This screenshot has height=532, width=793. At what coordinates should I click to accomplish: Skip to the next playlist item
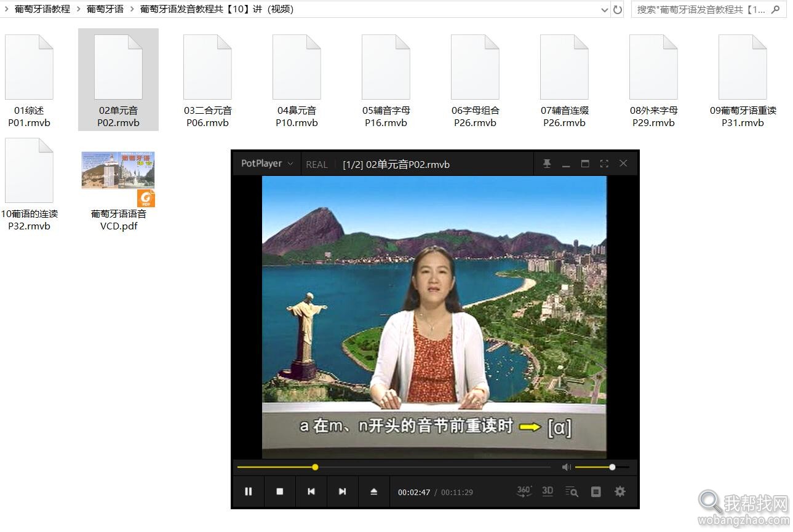pos(342,491)
